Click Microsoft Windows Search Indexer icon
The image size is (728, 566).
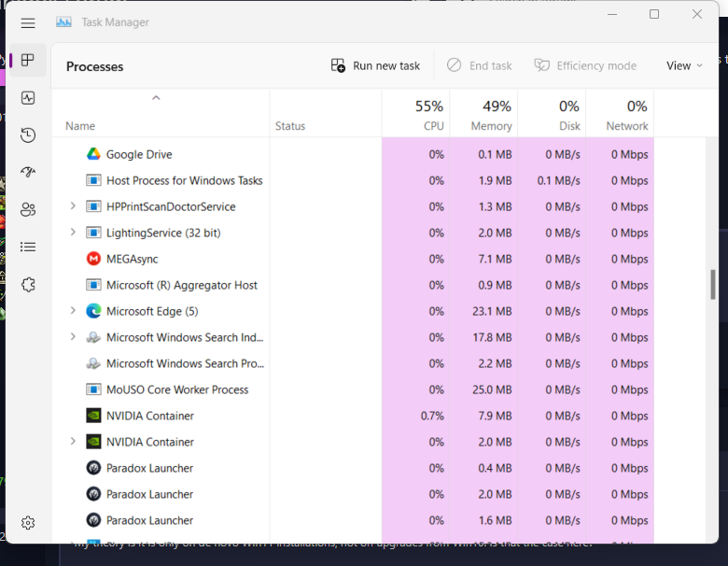click(x=93, y=337)
